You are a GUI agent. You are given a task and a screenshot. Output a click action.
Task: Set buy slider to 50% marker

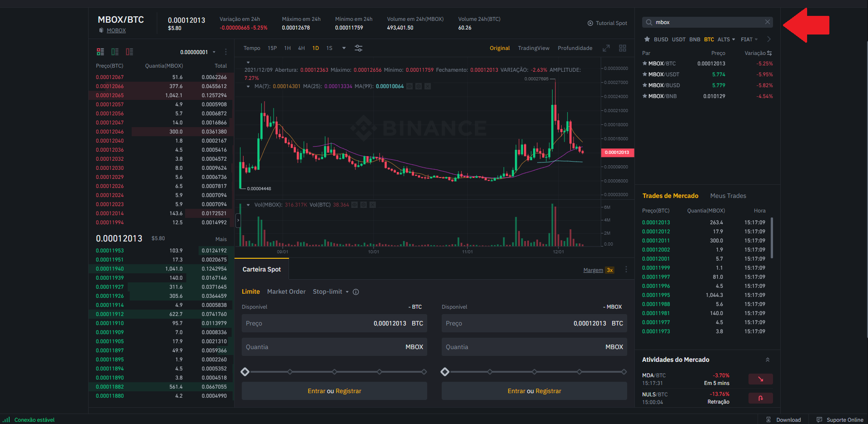pos(334,372)
